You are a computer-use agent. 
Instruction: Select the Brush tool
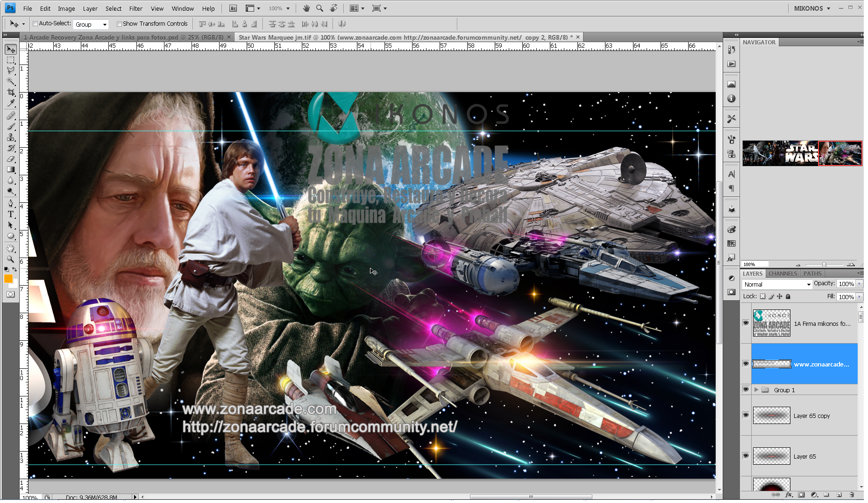point(11,126)
